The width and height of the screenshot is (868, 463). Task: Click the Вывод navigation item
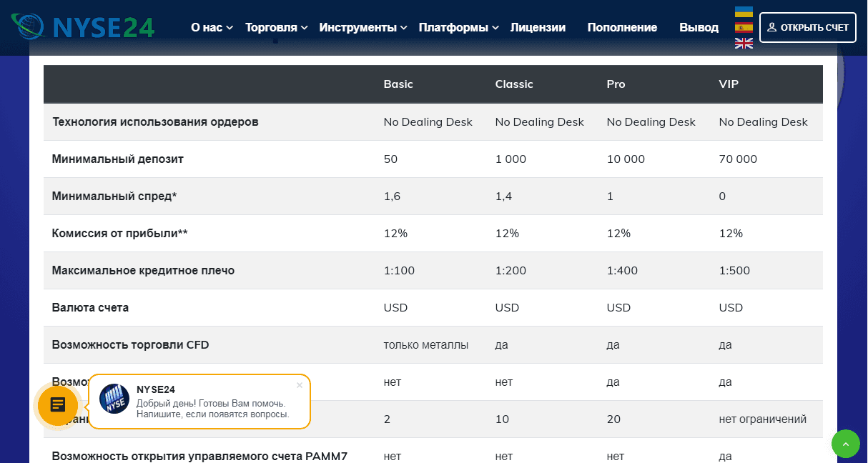click(699, 27)
